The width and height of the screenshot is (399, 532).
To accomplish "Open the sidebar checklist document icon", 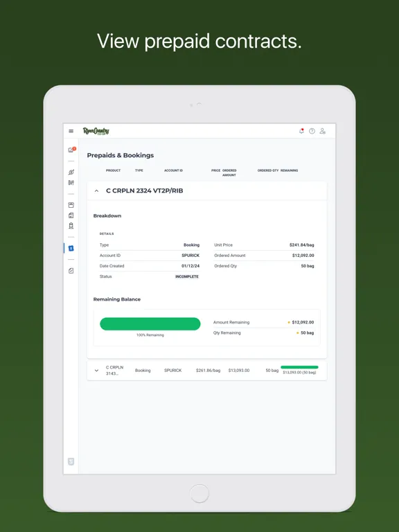I will pyautogui.click(x=71, y=271).
